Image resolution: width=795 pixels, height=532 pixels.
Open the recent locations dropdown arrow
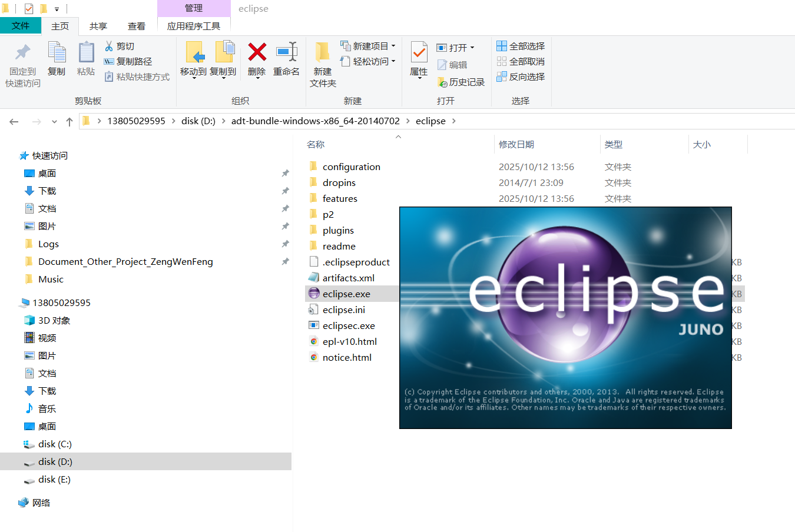(54, 122)
